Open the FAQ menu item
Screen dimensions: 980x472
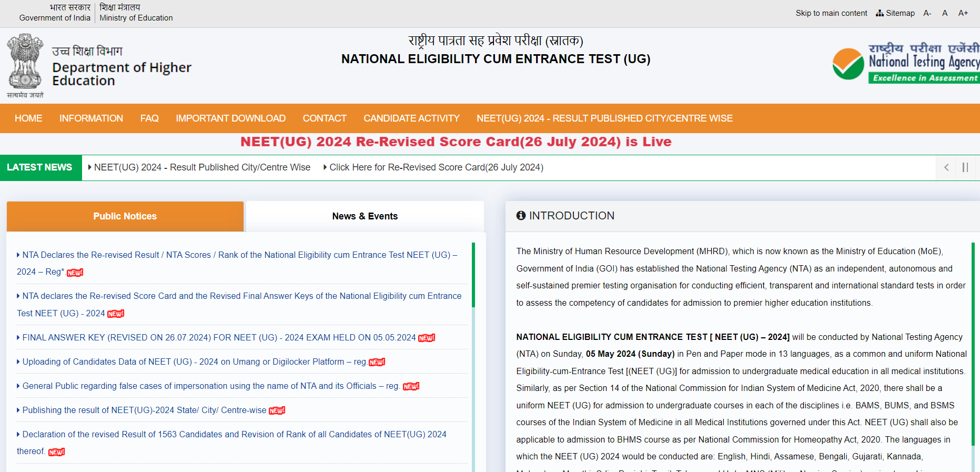149,118
